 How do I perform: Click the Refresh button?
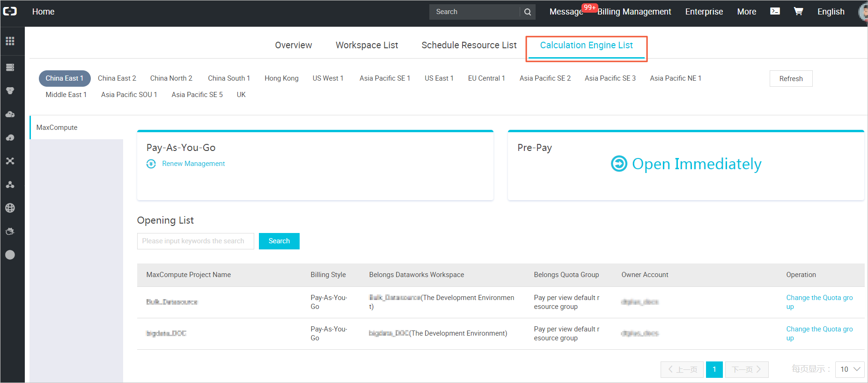click(791, 79)
